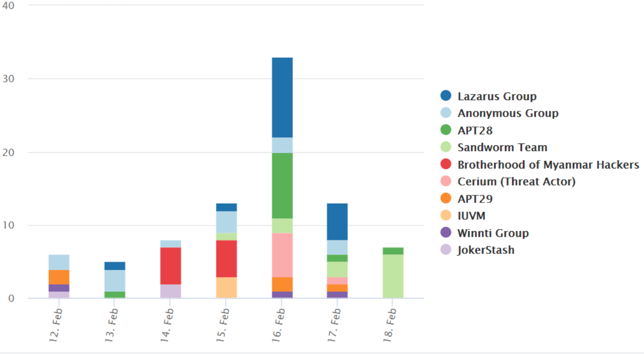Click the 17. Feb x-axis date label
The width and height of the screenshot is (644, 354).
[x=335, y=324]
